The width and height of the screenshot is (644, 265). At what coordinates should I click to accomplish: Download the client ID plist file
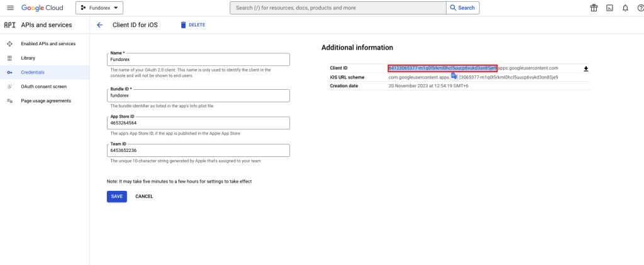[586, 68]
